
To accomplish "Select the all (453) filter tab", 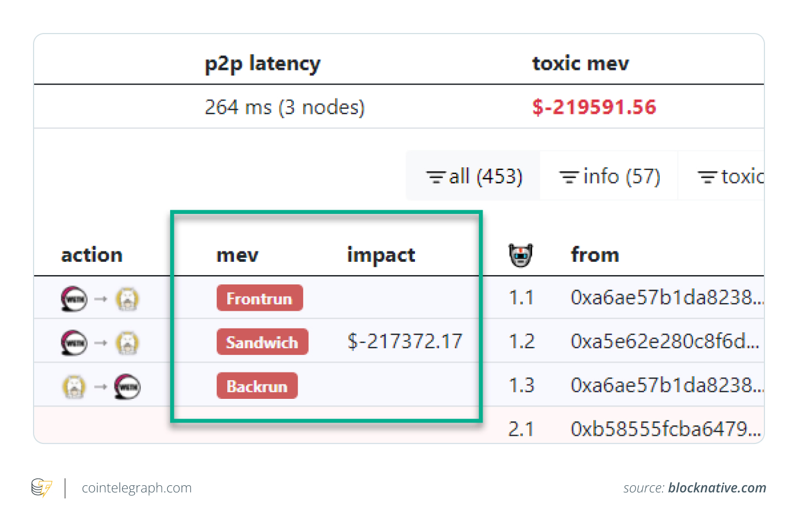I will point(474,177).
